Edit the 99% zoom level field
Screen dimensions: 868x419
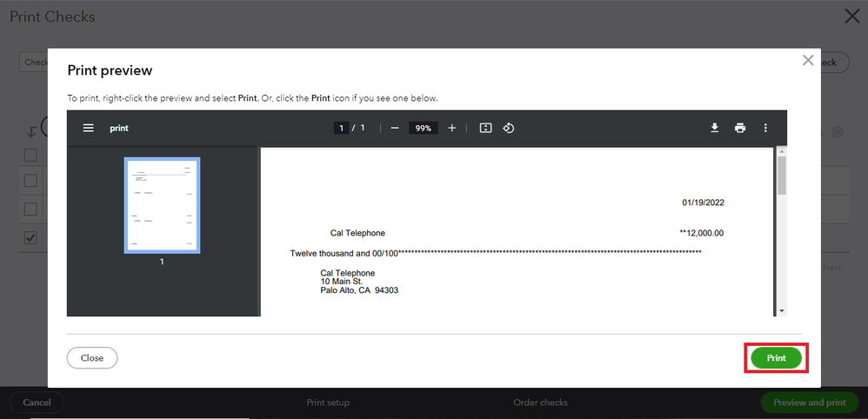[x=424, y=128]
